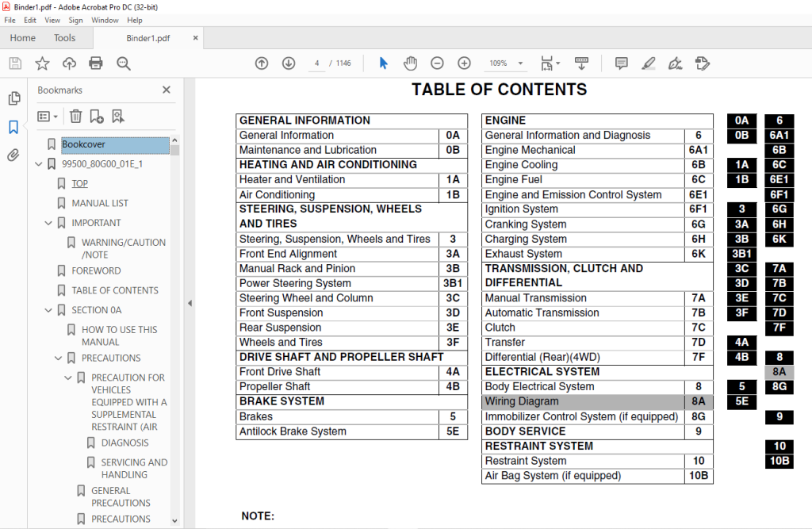Image resolution: width=812 pixels, height=529 pixels.
Task: Open TABLE OF CONTENTS bookmark
Action: click(115, 290)
